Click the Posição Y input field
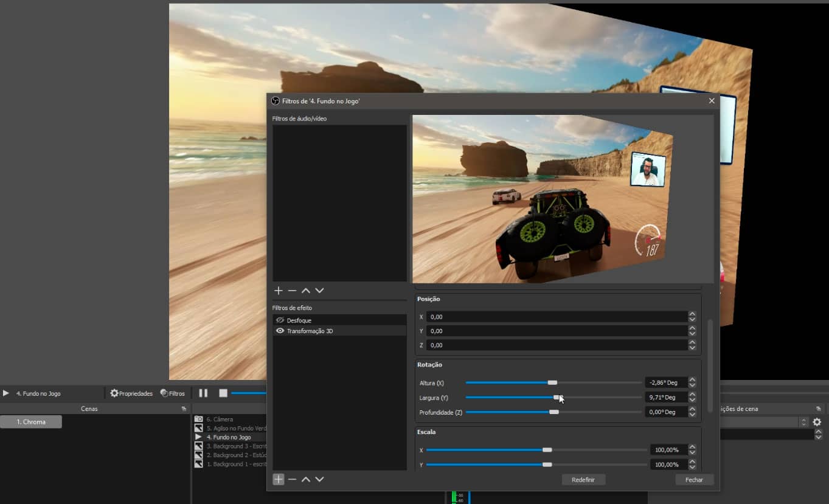This screenshot has width=829, height=504. tap(557, 331)
